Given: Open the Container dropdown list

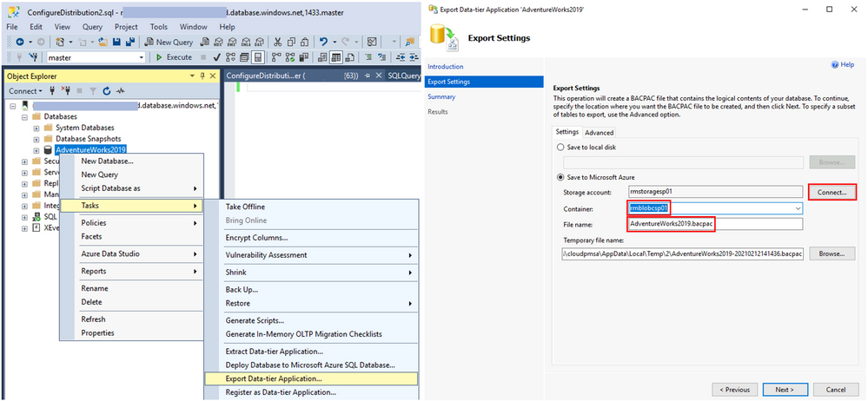Looking at the screenshot, I should point(797,208).
